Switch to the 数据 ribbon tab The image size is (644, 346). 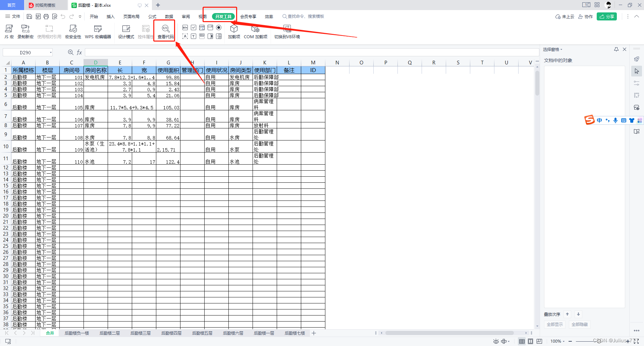[x=169, y=16]
